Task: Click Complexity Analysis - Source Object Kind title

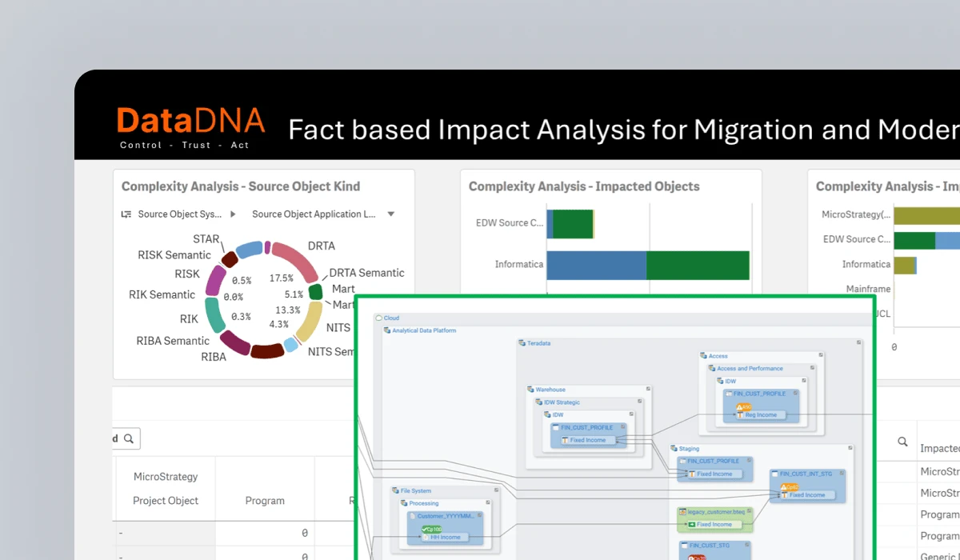Action: point(241,186)
